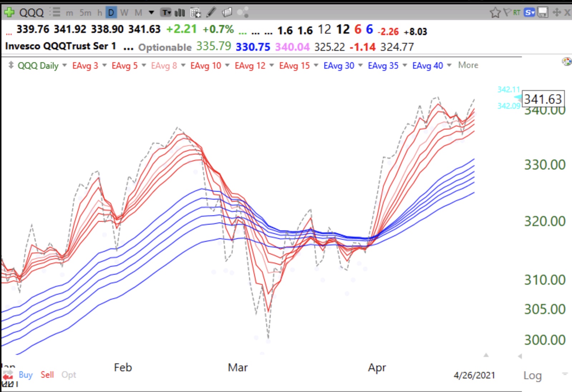Click the add indicator grid icon
This screenshot has width=572, height=392.
coord(195,13)
